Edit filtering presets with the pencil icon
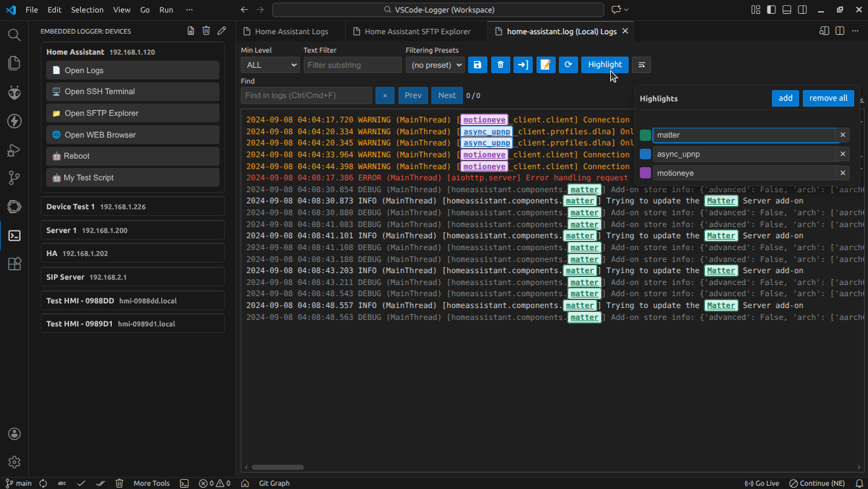 click(x=546, y=64)
